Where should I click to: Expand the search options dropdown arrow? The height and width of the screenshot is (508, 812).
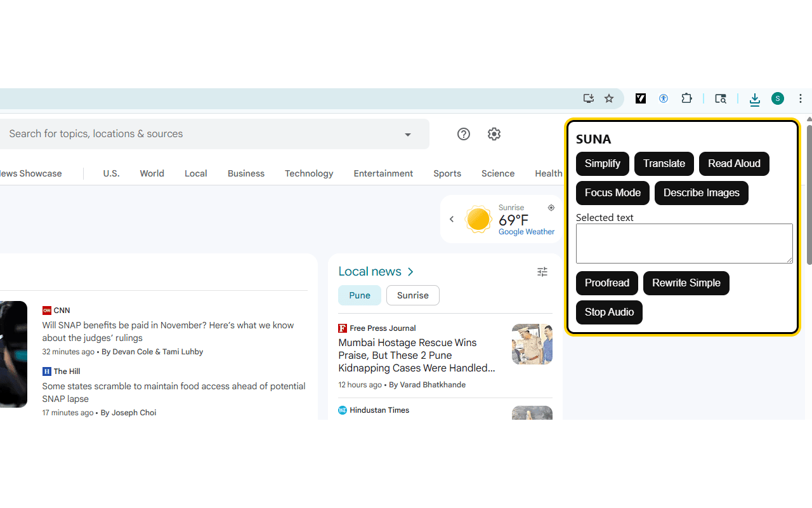pyautogui.click(x=408, y=135)
